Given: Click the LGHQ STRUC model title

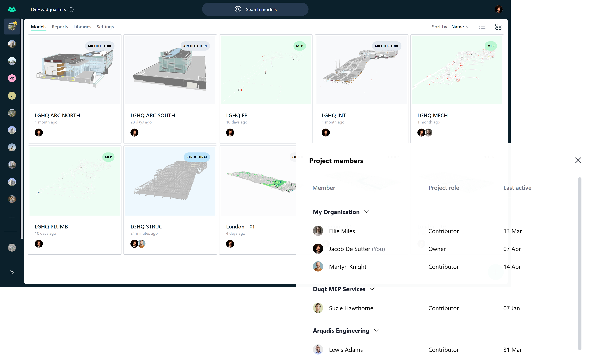Looking at the screenshot, I should click(146, 226).
